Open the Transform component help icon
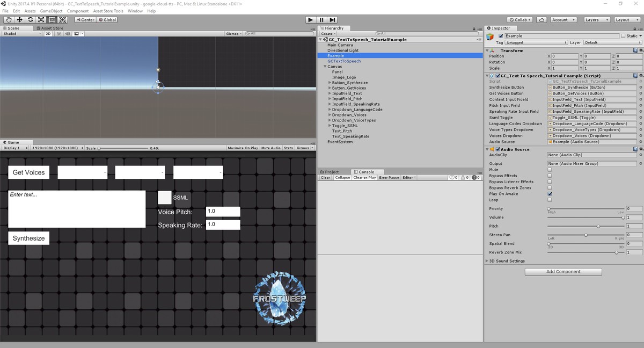The height and width of the screenshot is (348, 644). coord(635,50)
